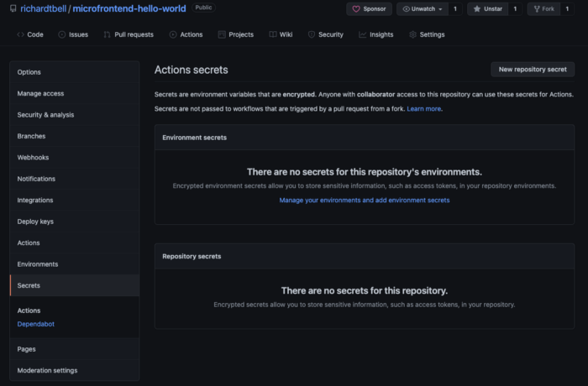Click the fork icon on Fork button
This screenshot has width=588, height=386.
point(537,9)
